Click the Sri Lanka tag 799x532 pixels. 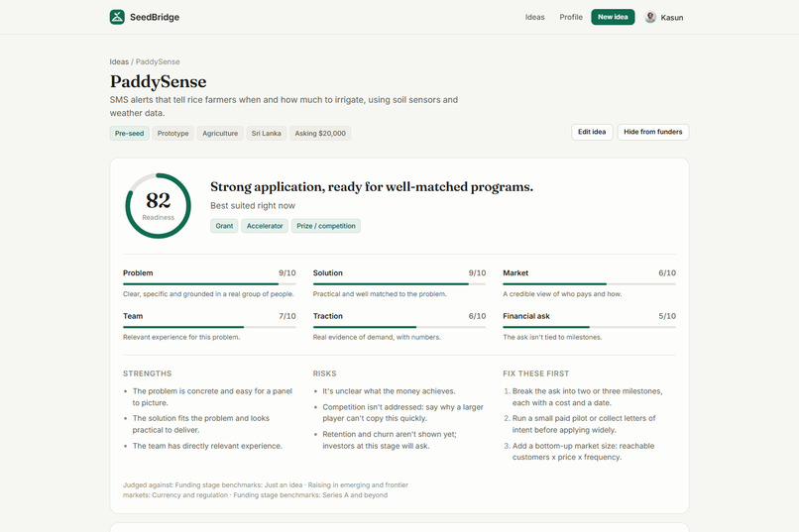[266, 134]
